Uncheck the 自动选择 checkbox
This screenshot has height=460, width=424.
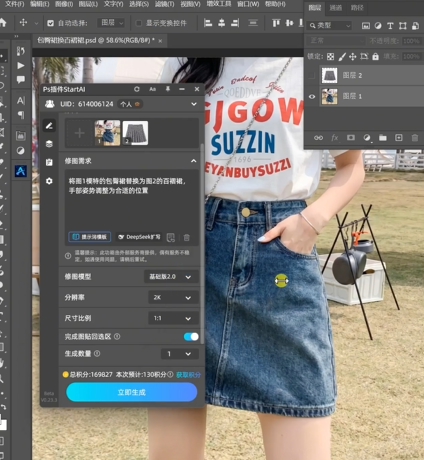pos(50,23)
